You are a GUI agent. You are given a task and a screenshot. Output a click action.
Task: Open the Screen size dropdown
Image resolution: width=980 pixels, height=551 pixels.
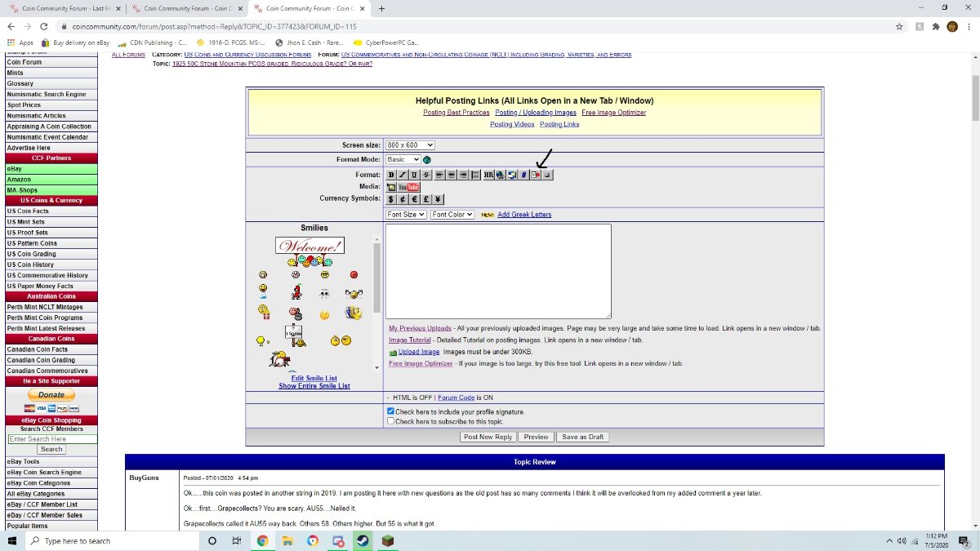(x=410, y=145)
